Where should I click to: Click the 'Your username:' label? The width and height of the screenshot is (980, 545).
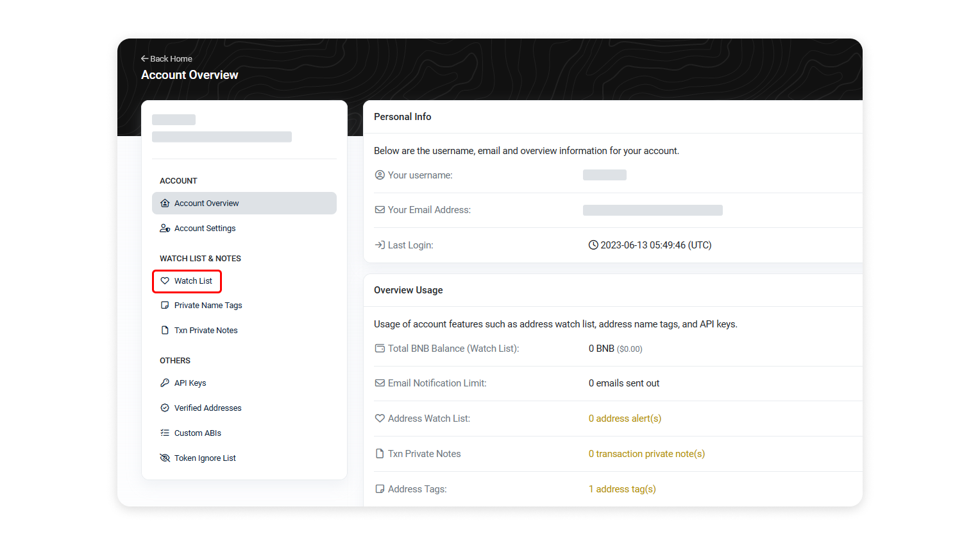[x=420, y=175]
